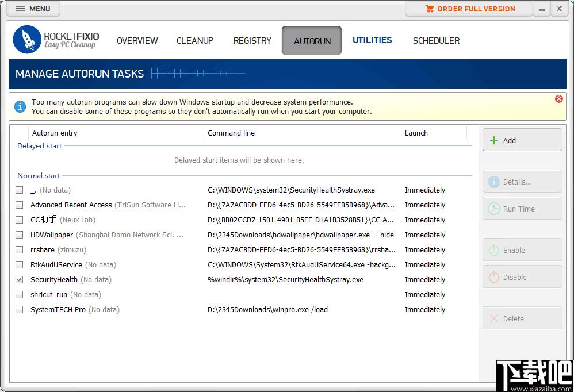Toggle the CC助手 entry checkbox
The height and width of the screenshot is (392, 574).
(x=20, y=220)
